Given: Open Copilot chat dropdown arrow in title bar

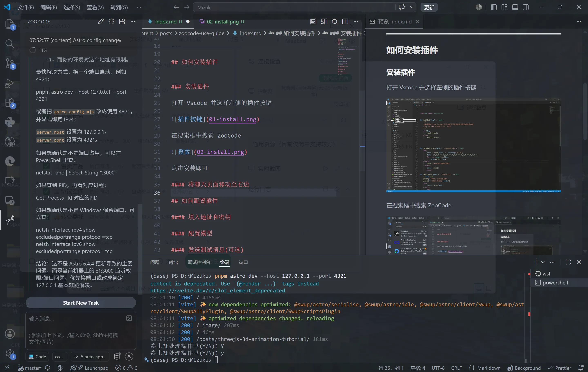Looking at the screenshot, I should [412, 7].
